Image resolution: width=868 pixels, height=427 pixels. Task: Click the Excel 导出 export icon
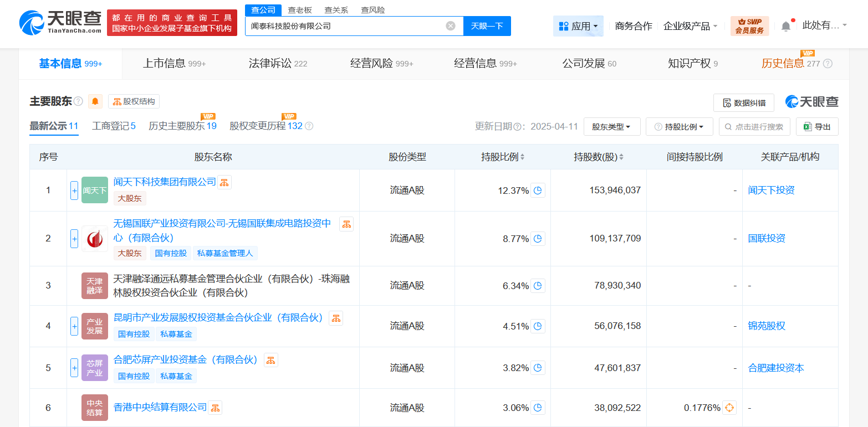click(808, 126)
